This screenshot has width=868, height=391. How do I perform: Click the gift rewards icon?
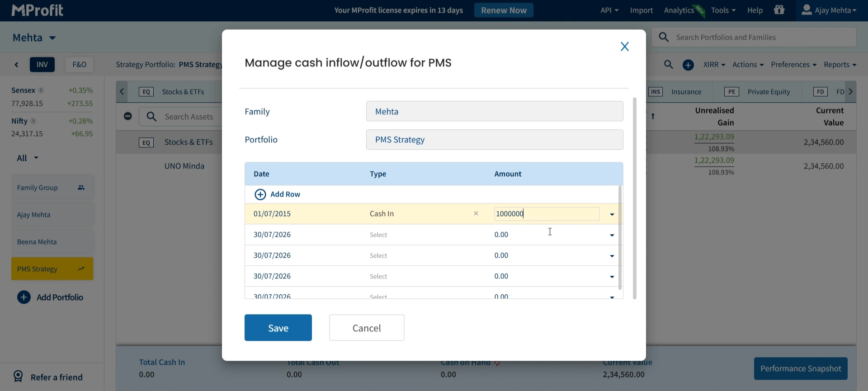pyautogui.click(x=779, y=9)
